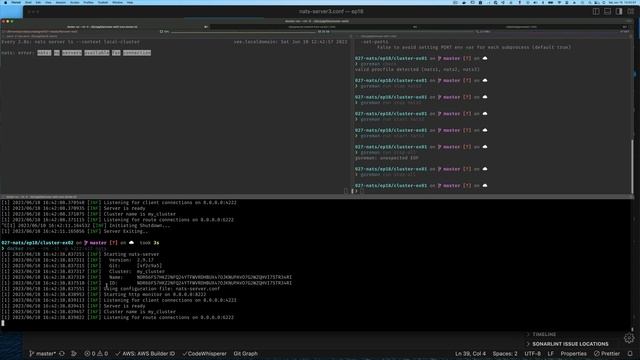The height and width of the screenshot is (360, 640).
Task: Click the Ln 39, Col 4 indicator
Action: pyautogui.click(x=470, y=353)
